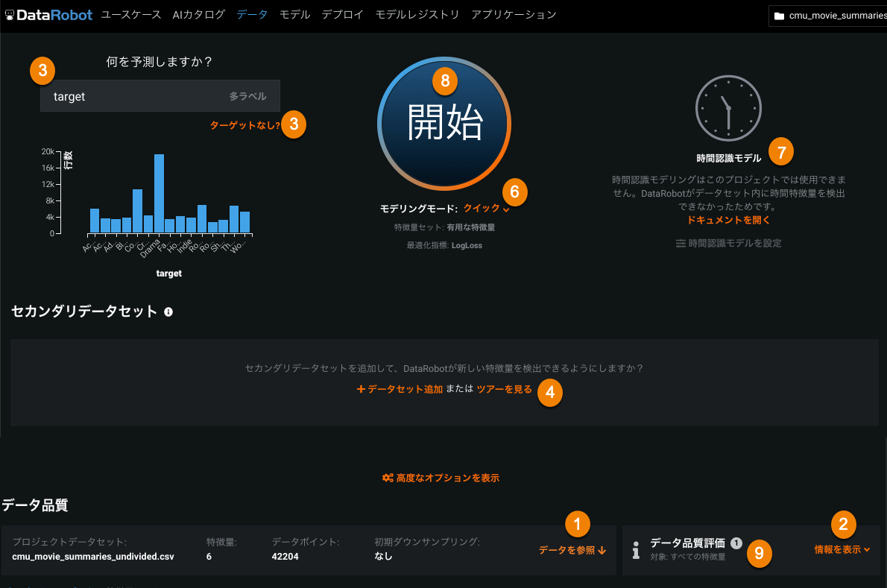Screen dimensions: 887x588
Task: Click the tallest Drama bar in histogram
Action: click(x=159, y=193)
